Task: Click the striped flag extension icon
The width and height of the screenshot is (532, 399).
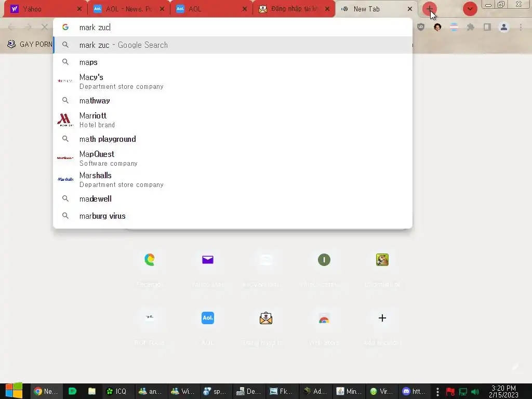Action: tap(454, 27)
